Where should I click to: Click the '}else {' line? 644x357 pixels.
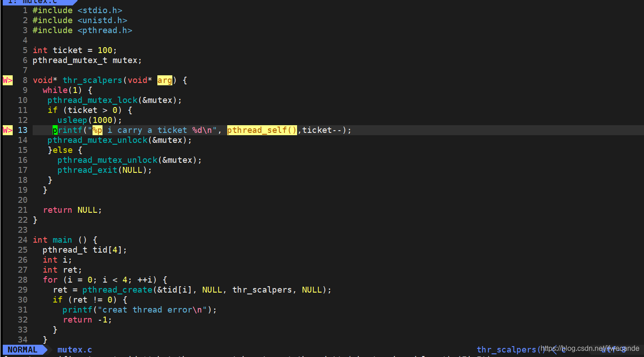pos(65,150)
